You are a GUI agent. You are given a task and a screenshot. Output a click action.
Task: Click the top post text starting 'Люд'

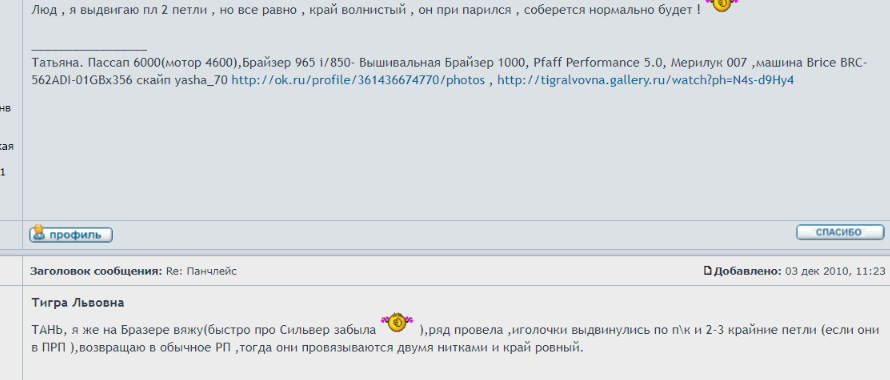[366, 10]
